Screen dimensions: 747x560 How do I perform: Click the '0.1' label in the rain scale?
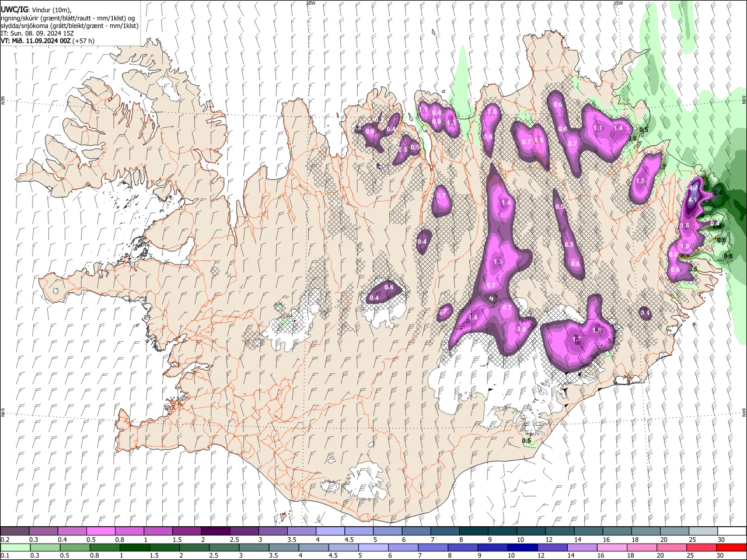pyautogui.click(x=5, y=555)
